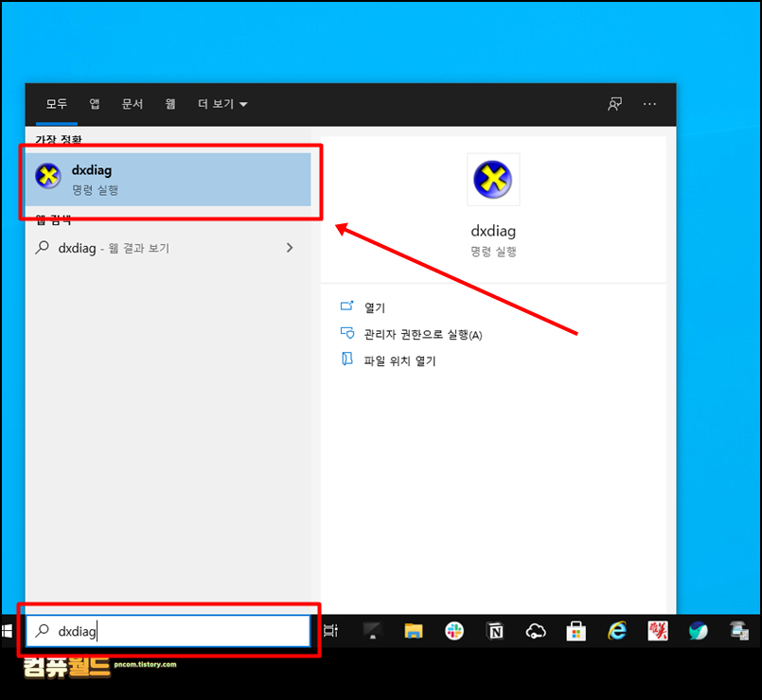This screenshot has height=700, width=762.
Task: Select 관리자 권한으로 실행(A)
Action: [423, 334]
